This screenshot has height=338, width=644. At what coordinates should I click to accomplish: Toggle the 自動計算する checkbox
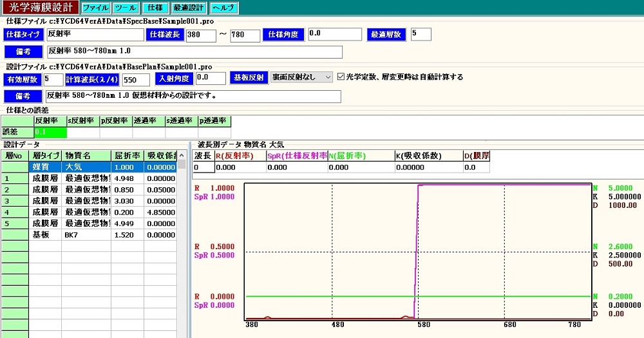[341, 77]
